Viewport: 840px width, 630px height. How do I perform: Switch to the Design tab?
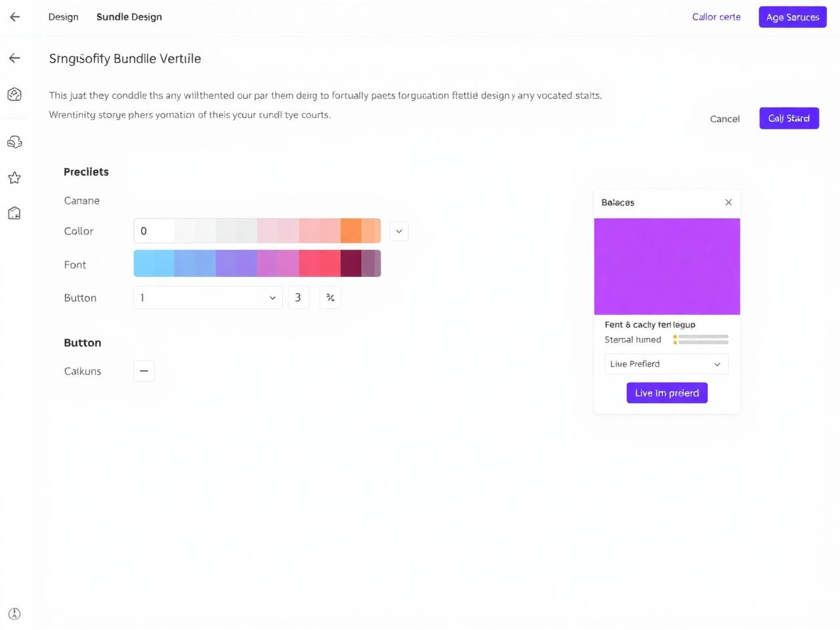63,17
